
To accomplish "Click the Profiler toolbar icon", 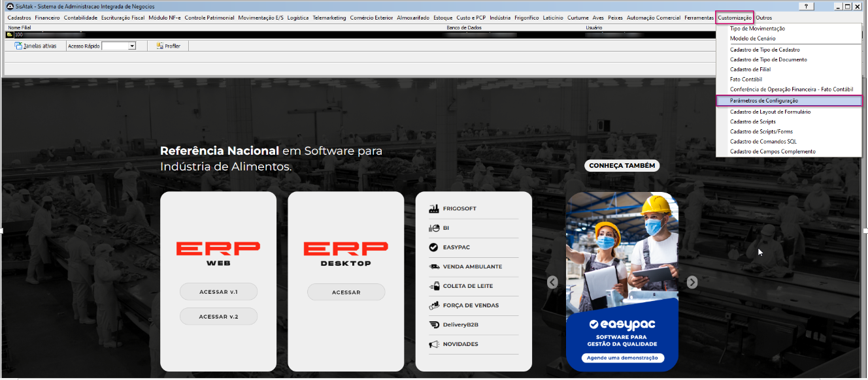I will coord(159,46).
